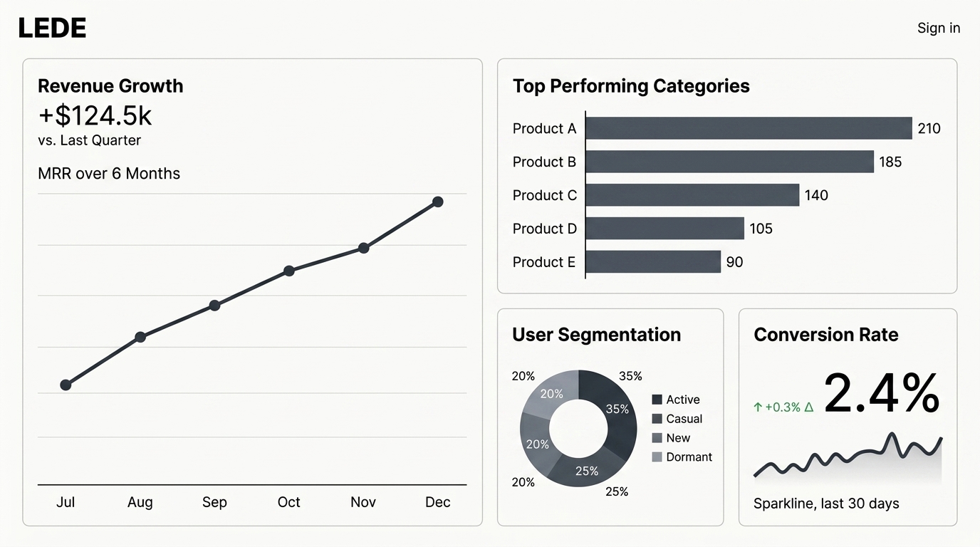Click the green up arrow icon
The image size is (980, 547).
[x=758, y=408]
